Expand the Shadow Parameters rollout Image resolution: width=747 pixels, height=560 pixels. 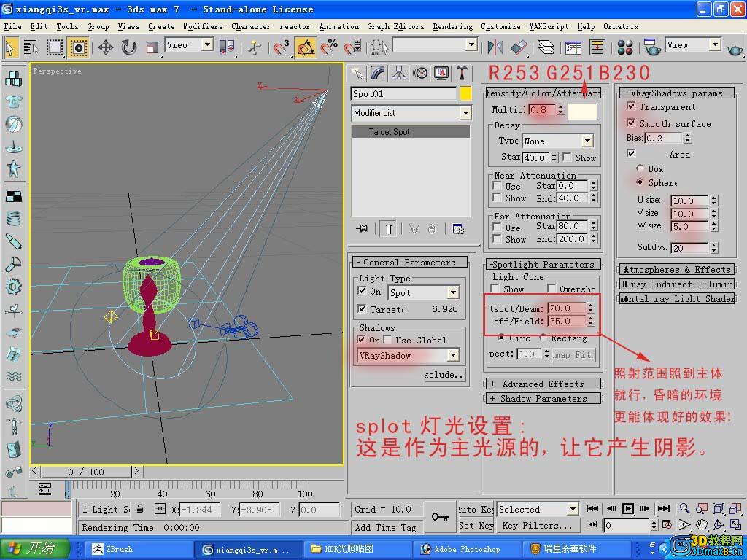[x=543, y=399]
